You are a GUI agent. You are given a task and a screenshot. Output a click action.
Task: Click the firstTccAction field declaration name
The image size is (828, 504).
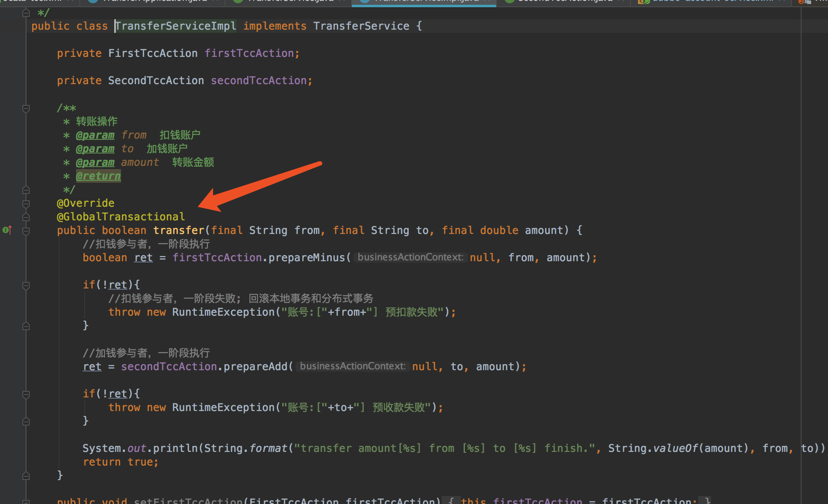click(249, 53)
